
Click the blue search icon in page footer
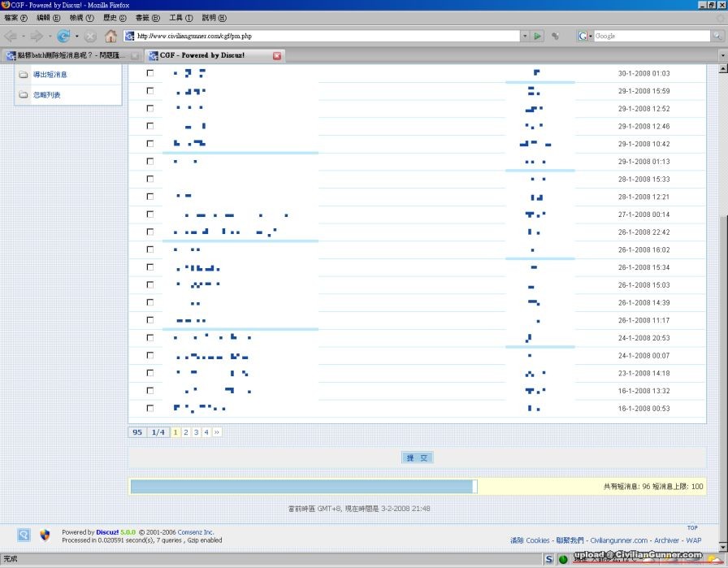coord(24,535)
